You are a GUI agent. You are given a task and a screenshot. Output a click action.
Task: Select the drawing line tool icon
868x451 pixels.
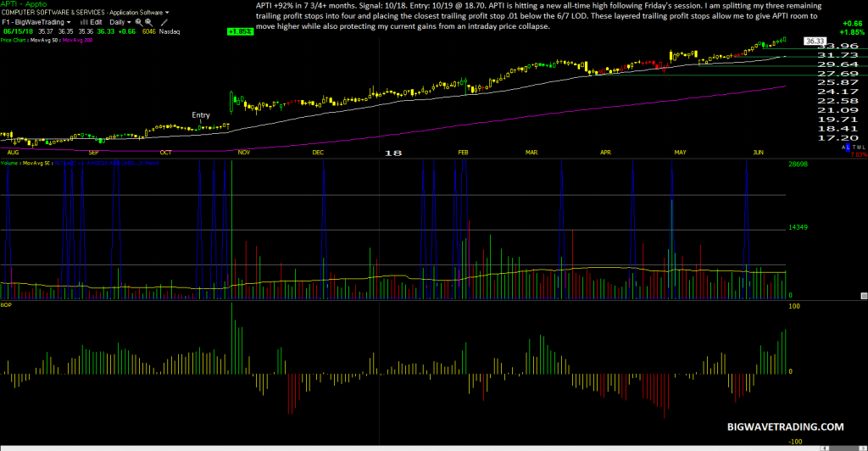(x=164, y=22)
